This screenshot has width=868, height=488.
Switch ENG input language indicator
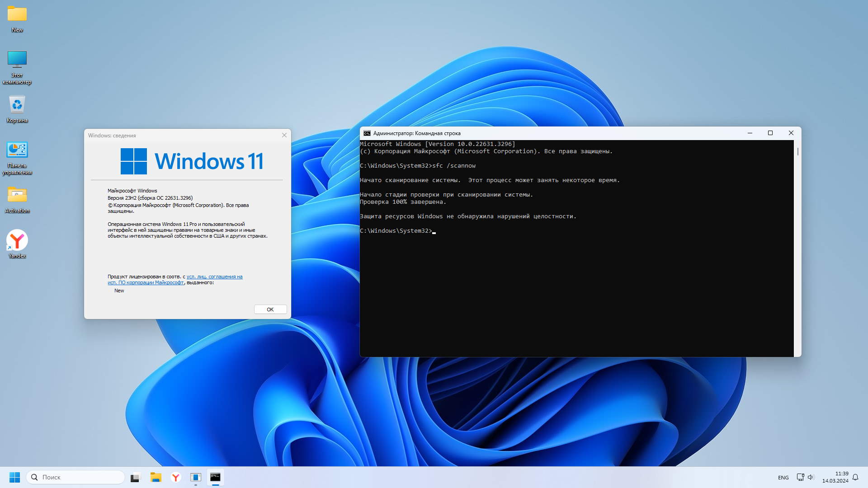pos(783,478)
